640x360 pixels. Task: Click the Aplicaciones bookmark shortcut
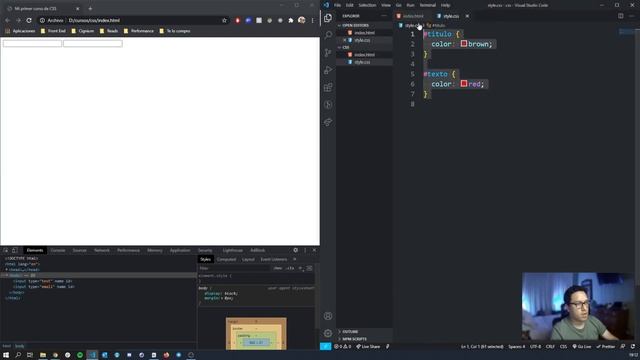[x=20, y=31]
